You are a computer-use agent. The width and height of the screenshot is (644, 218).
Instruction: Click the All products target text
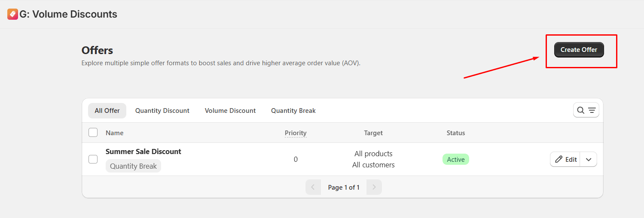tap(373, 154)
